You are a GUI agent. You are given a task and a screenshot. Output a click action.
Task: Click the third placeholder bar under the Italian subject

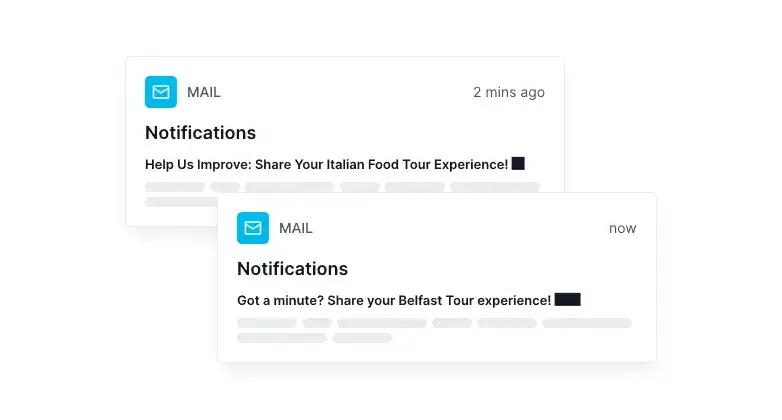click(x=289, y=187)
